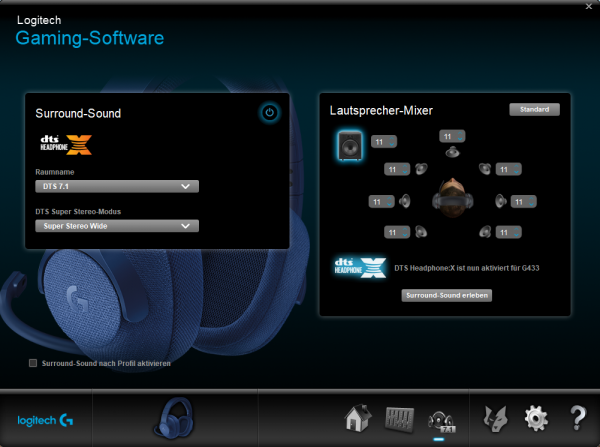
Task: Open the 7.1 surround sound icon in bottom bar
Action: pos(441,422)
